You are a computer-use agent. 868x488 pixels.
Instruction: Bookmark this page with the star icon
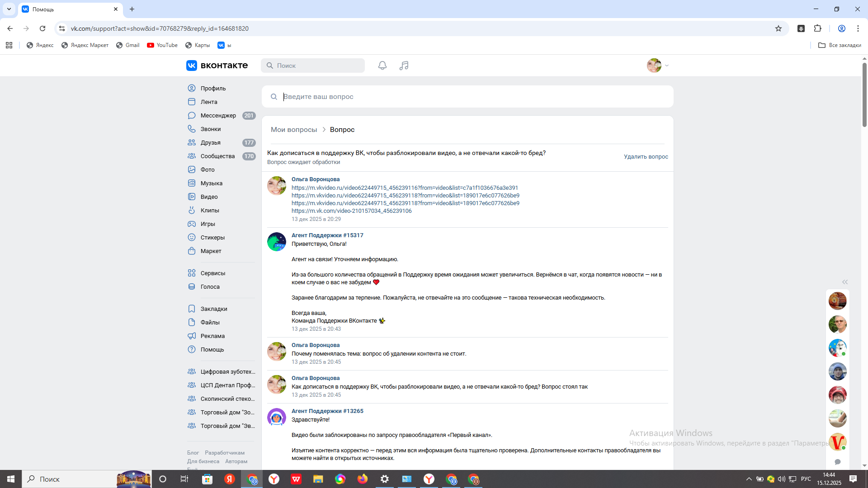778,28
